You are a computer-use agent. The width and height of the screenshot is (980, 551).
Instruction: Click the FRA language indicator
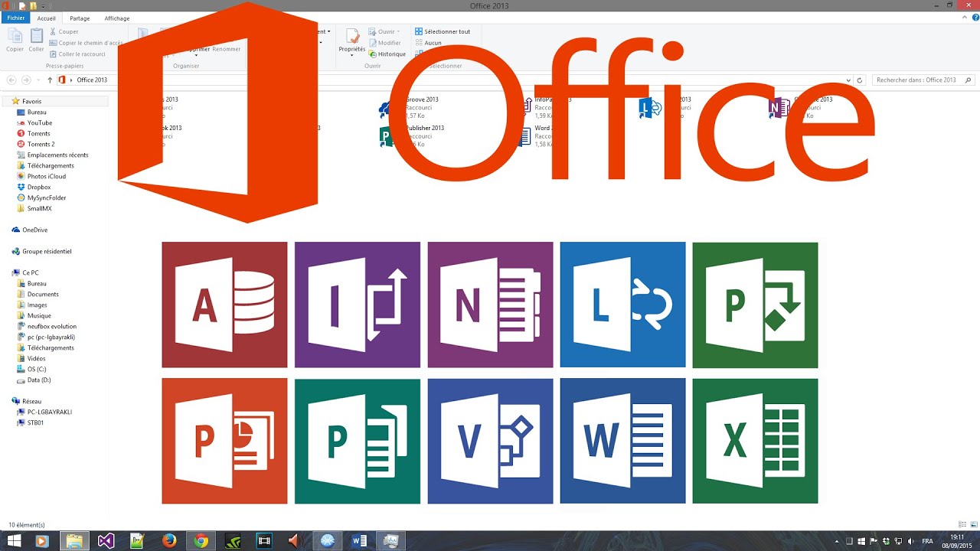(927, 541)
